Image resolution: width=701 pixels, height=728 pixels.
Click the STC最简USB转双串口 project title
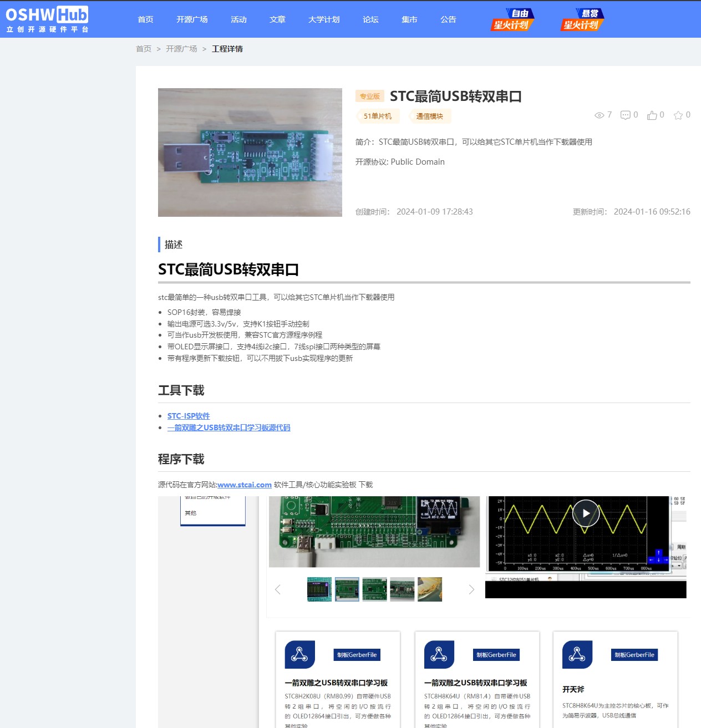(x=456, y=96)
